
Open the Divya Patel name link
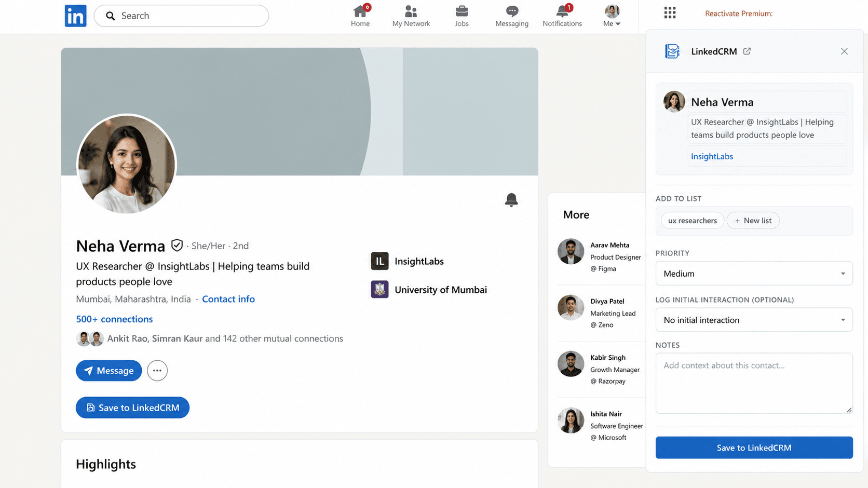pyautogui.click(x=607, y=301)
